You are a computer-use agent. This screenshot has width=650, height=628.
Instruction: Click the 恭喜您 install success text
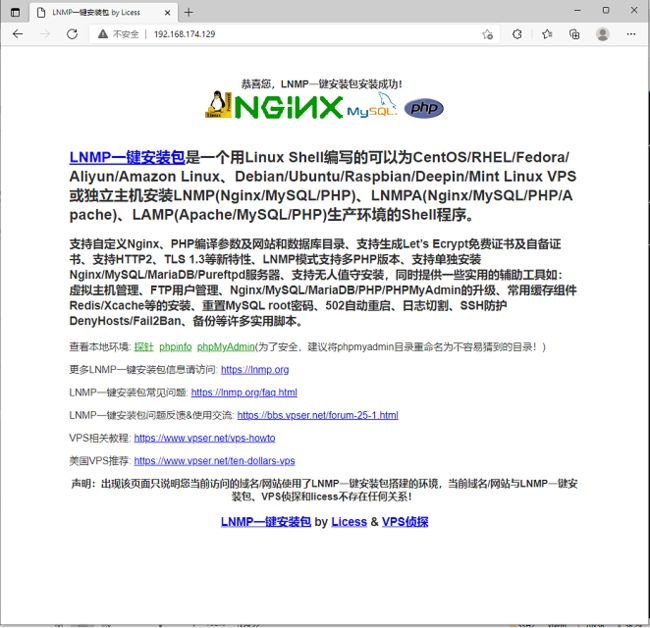[x=322, y=84]
